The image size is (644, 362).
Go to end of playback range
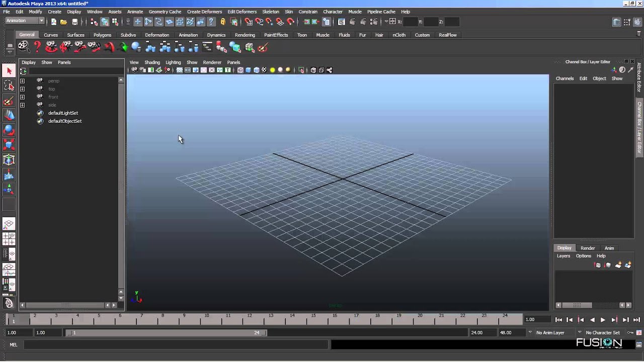tap(636, 320)
